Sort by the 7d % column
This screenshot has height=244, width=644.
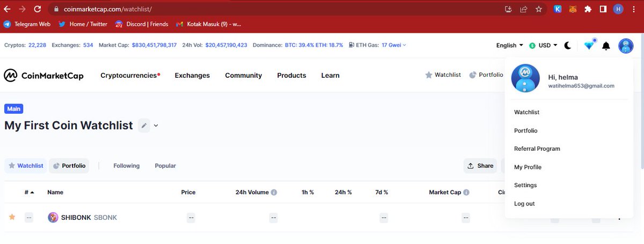coord(382,192)
